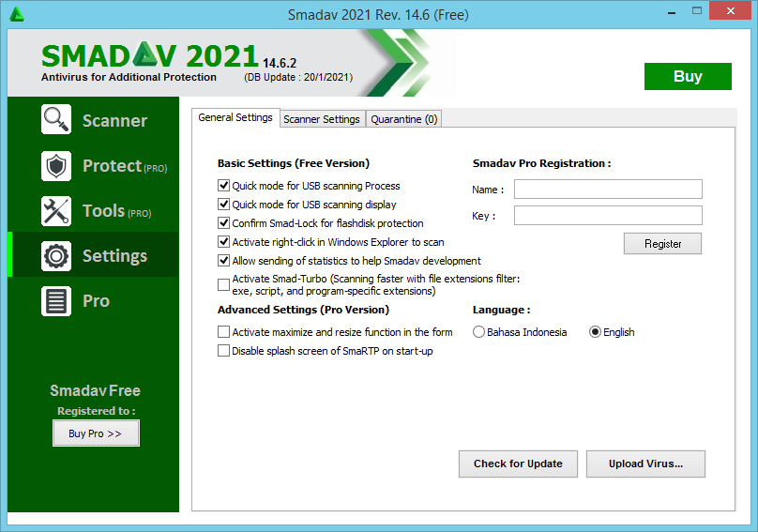Screen dimensions: 758x532
Task: Open the Pro sidebar label
Action: (x=97, y=301)
